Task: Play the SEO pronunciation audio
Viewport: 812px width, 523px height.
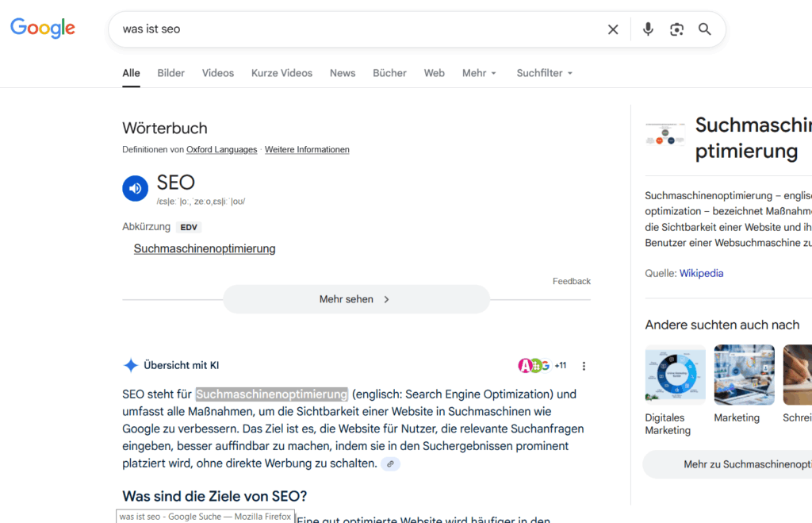Action: [136, 188]
